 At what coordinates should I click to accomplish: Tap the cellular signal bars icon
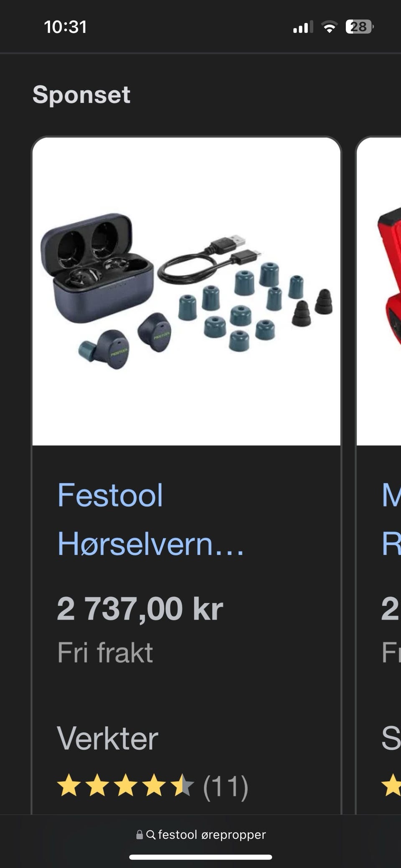coord(303,27)
